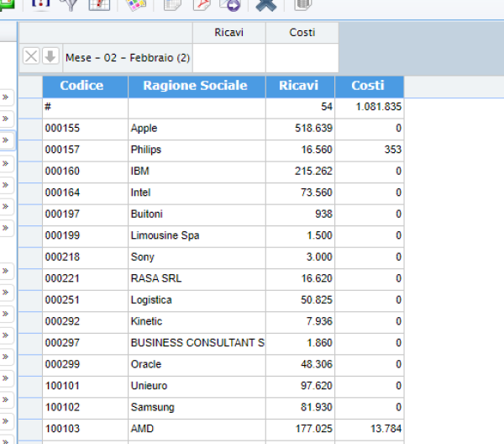Click the blue Costi grid column header
The image size is (504, 444).
click(368, 86)
